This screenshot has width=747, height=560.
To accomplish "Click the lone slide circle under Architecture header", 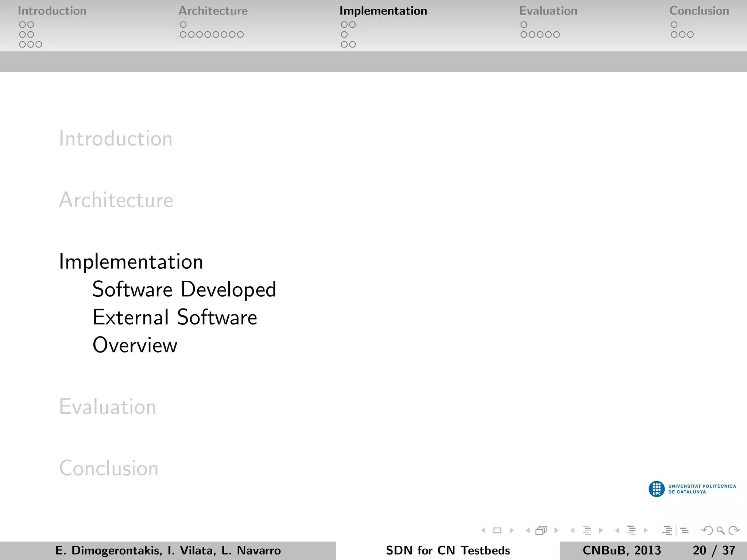I will point(183,24).
